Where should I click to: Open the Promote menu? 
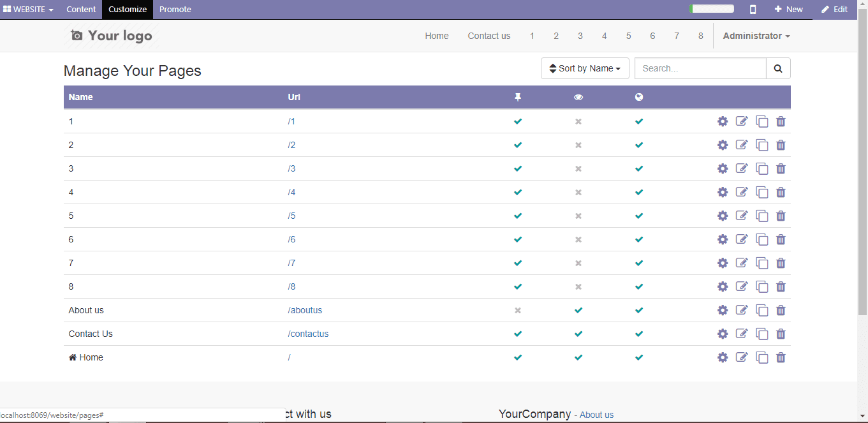tap(175, 10)
